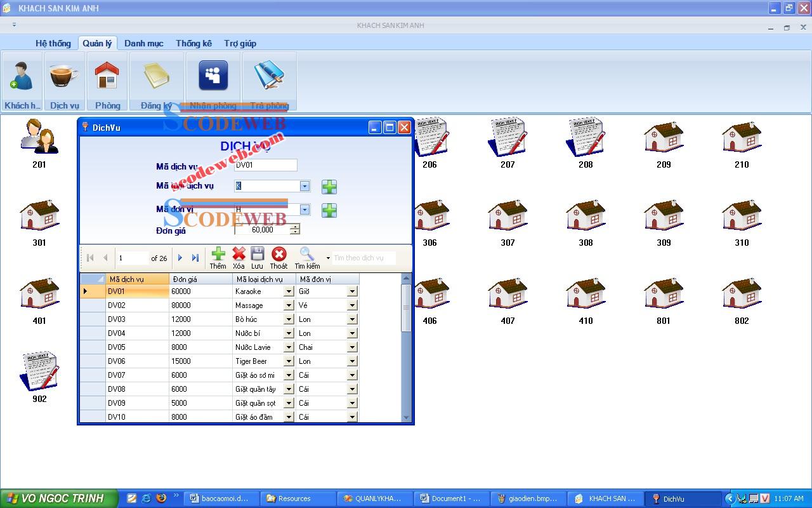Expand the Mã loại dịch vụ combo box

pos(304,186)
